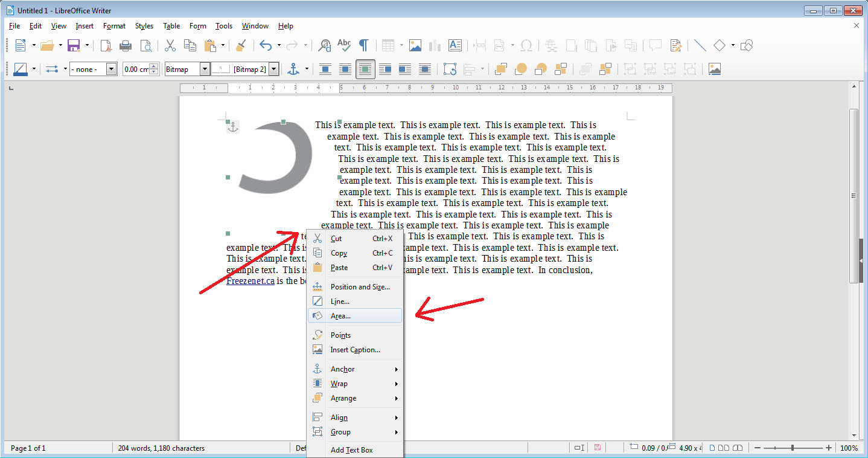868x458 pixels.
Task: Adjust the zoom slider in status bar
Action: point(793,448)
